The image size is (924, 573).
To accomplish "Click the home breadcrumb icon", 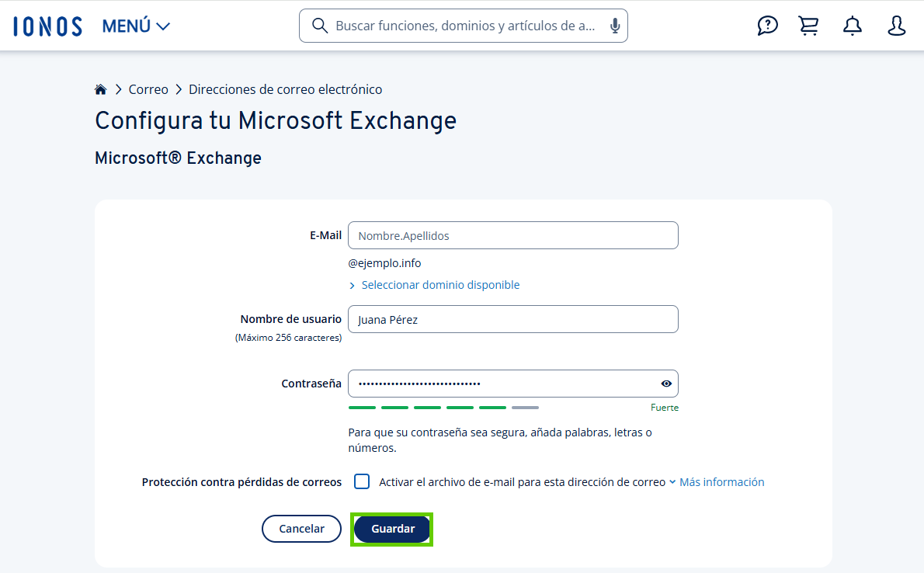I will [100, 89].
